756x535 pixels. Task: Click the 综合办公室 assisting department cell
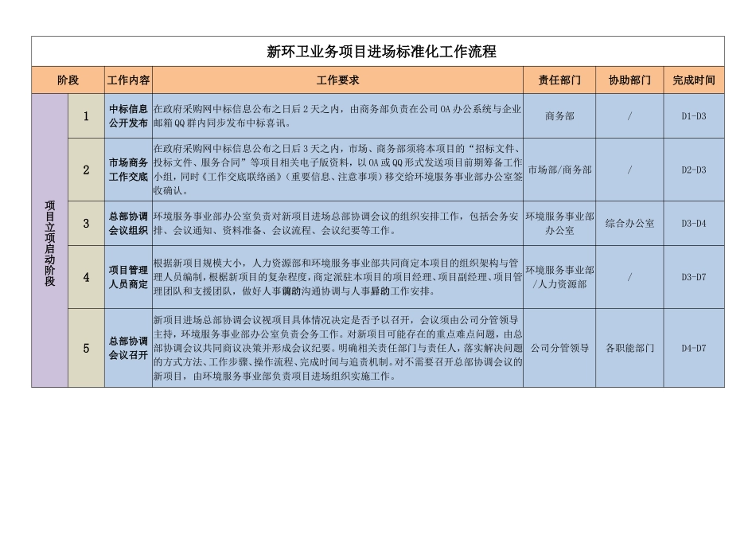coord(629,224)
